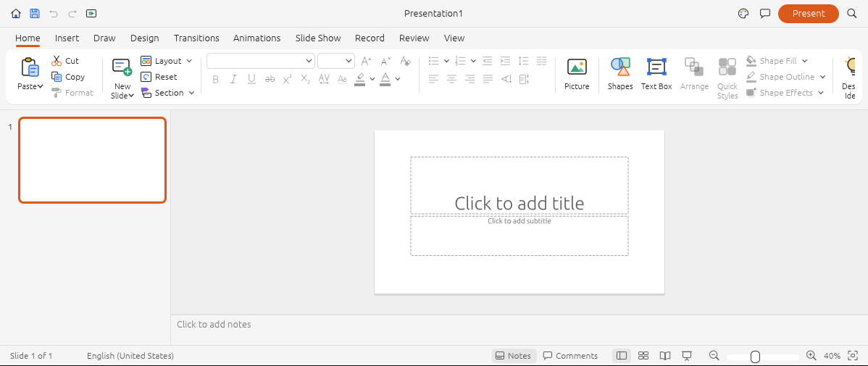This screenshot has width=868, height=366.
Task: Switch to Reading view with the book icon
Action: pyautogui.click(x=665, y=356)
